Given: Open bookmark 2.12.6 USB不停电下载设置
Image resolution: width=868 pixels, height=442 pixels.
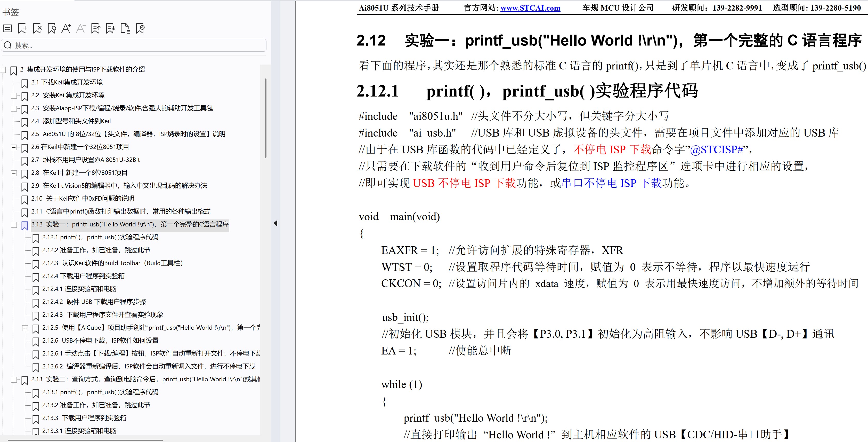Looking at the screenshot, I should click(x=100, y=341).
